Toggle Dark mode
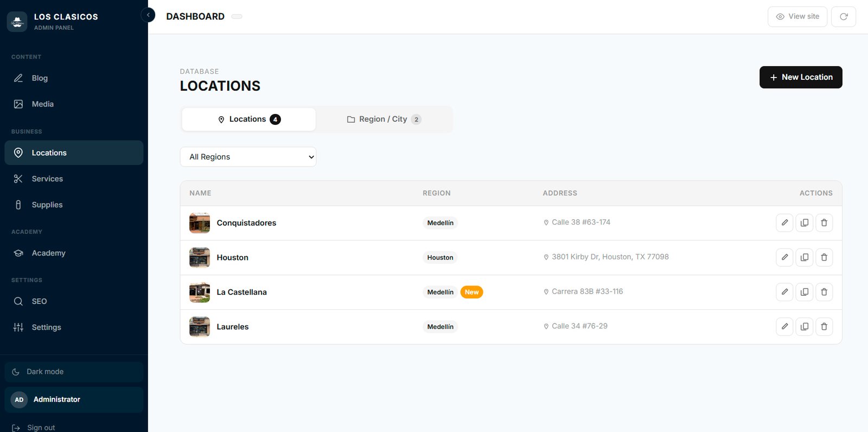Image resolution: width=868 pixels, height=432 pixels. pos(74,372)
